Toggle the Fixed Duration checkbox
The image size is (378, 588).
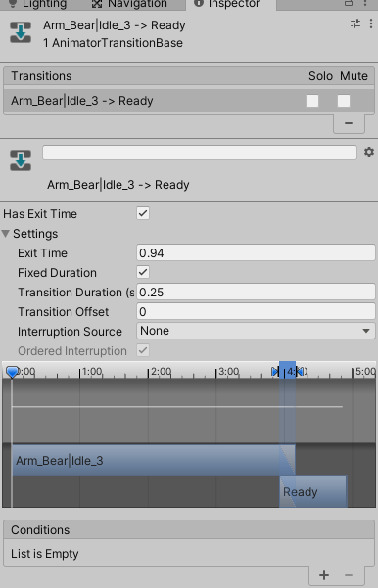143,272
